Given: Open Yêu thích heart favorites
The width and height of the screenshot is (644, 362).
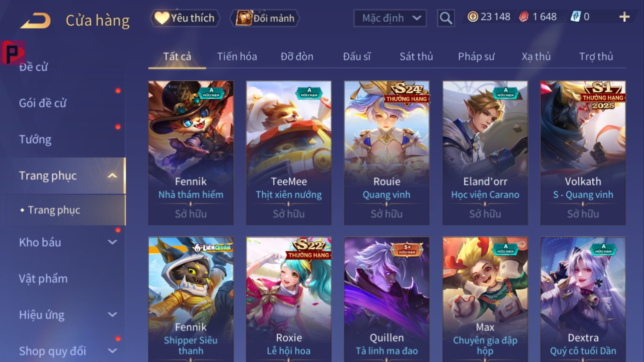Looking at the screenshot, I should [x=185, y=18].
